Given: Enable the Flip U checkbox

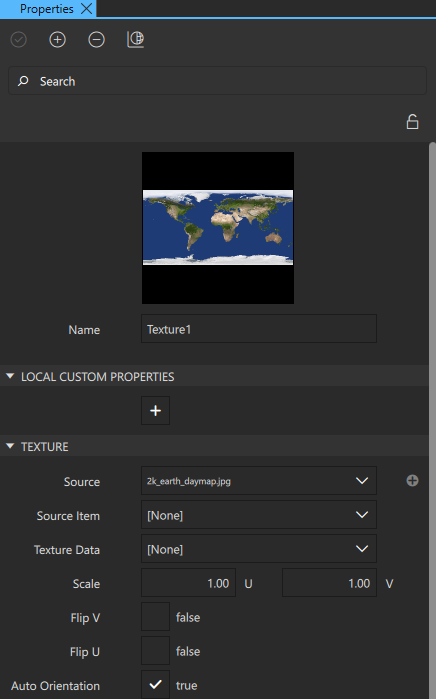Looking at the screenshot, I should coord(156,650).
